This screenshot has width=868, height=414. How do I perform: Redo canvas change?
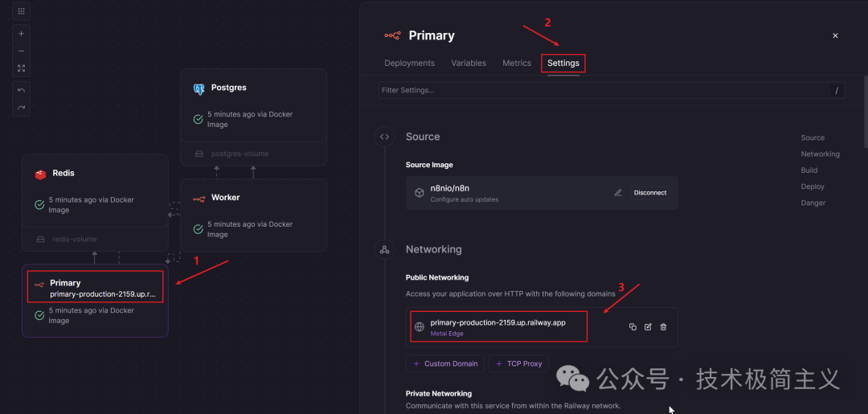pyautogui.click(x=21, y=108)
